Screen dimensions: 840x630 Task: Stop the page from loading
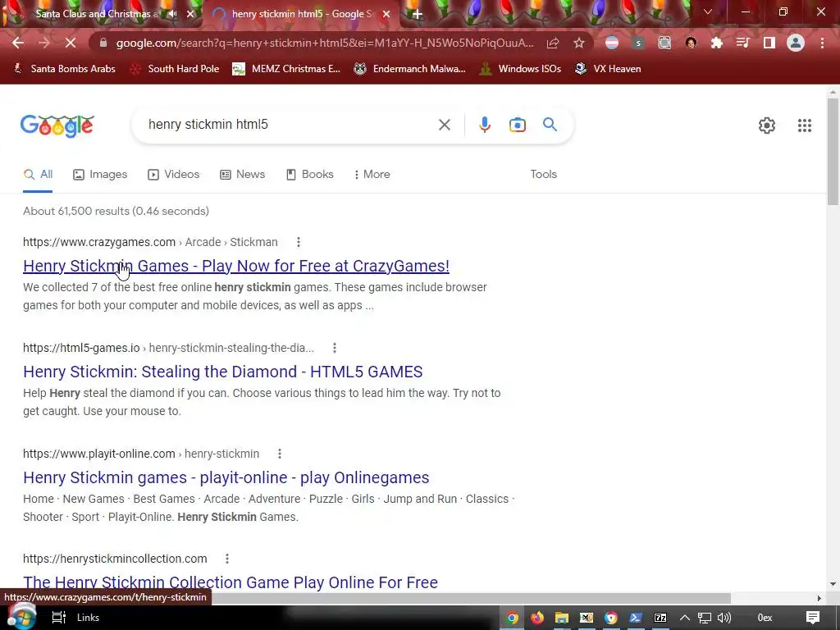pos(71,43)
